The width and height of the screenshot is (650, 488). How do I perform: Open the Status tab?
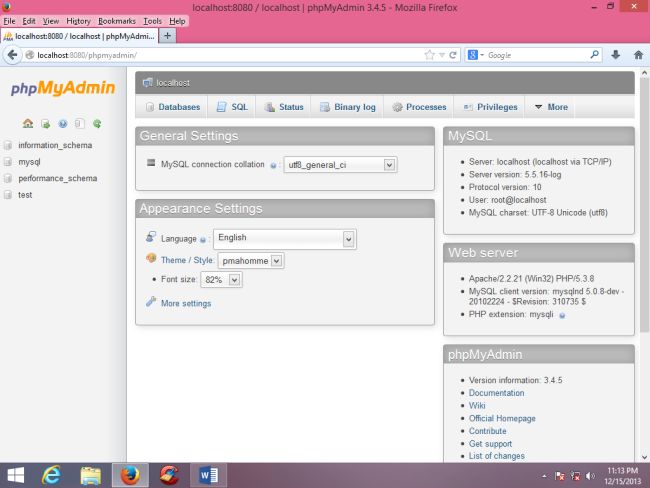click(284, 107)
